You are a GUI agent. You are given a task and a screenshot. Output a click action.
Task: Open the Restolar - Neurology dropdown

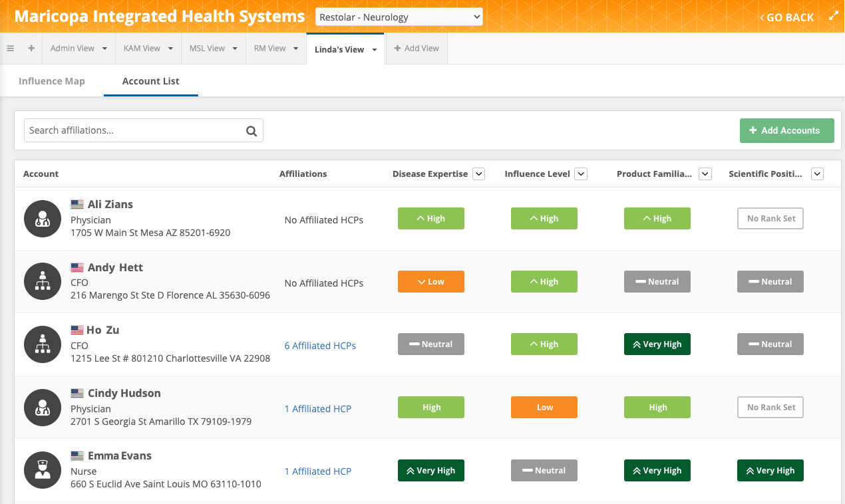399,17
